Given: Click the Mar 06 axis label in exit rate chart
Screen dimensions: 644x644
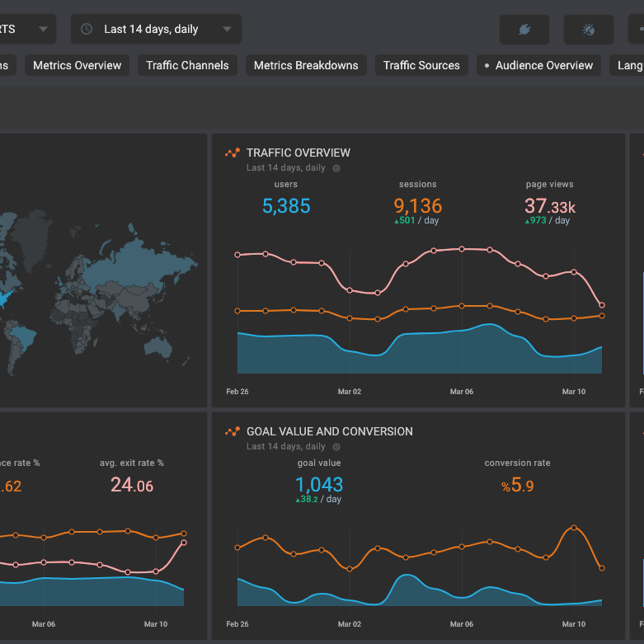Looking at the screenshot, I should click(44, 624).
